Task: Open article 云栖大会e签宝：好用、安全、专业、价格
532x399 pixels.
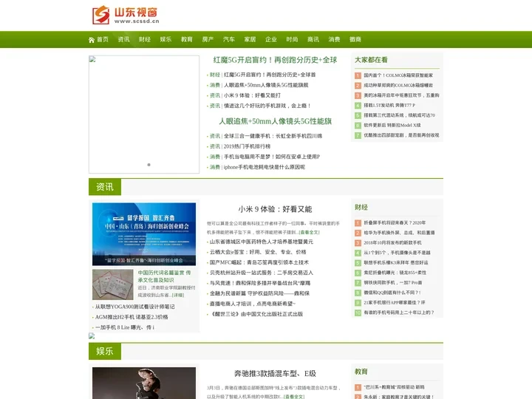Action: pyautogui.click(x=258, y=252)
